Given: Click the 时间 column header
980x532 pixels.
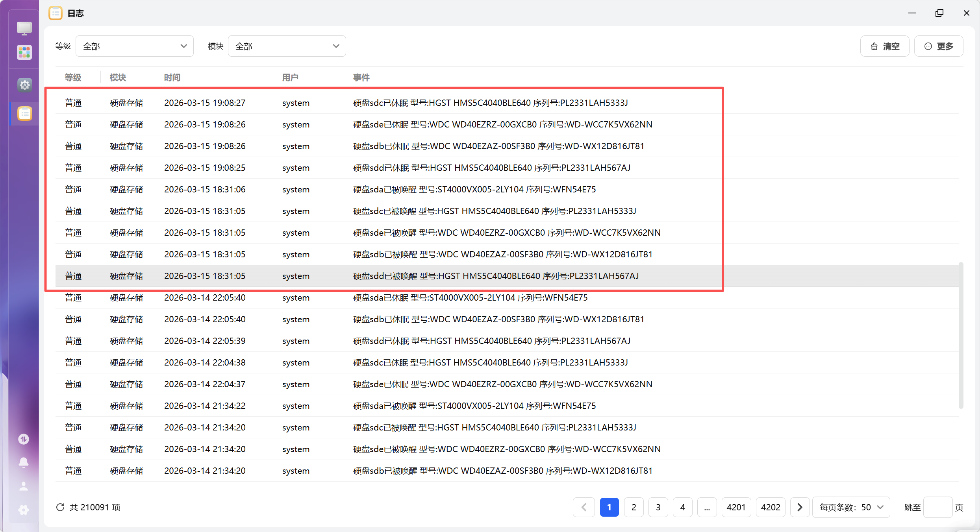Looking at the screenshot, I should [172, 78].
